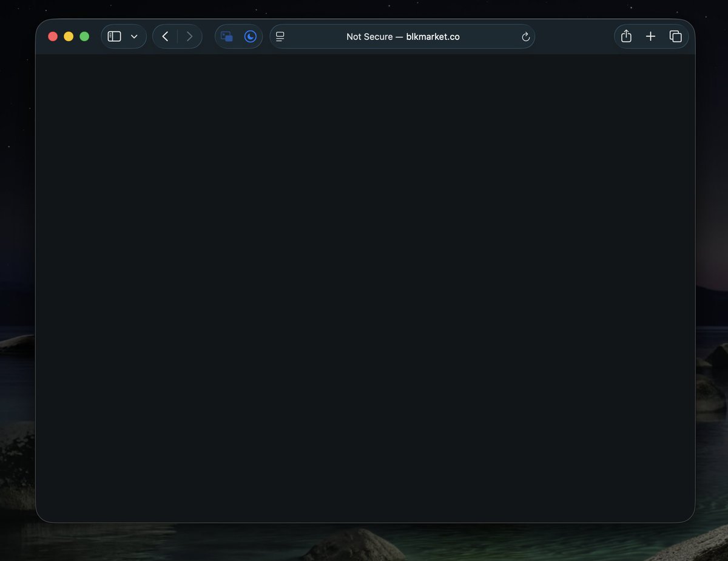Show the Safari sidebar
Screen dimensions: 728x561
(114, 36)
